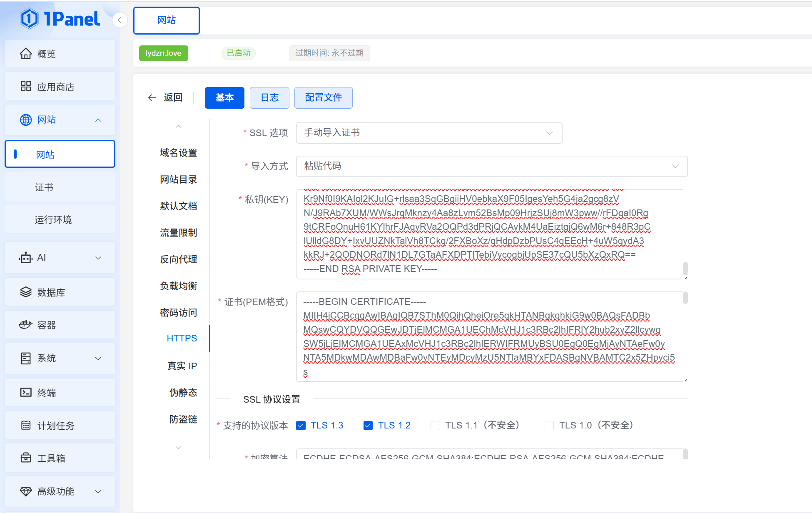
Task: Open the terminal icon
Action: click(x=26, y=392)
